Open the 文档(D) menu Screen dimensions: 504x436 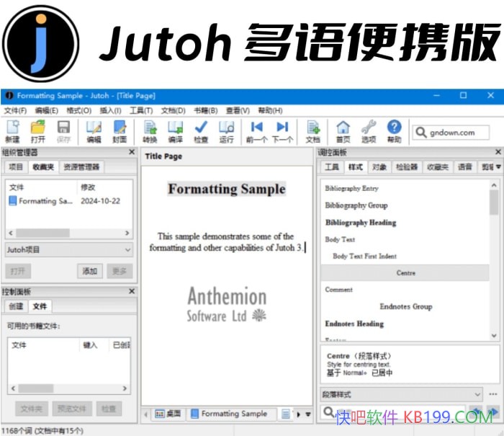(174, 111)
